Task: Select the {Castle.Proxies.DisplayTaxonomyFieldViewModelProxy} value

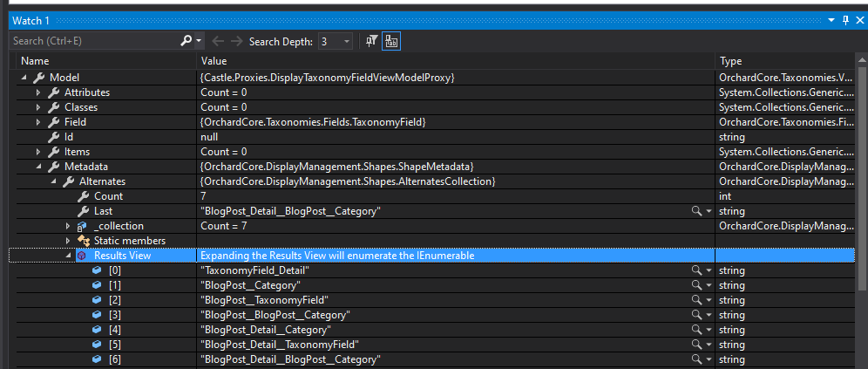Action: click(x=327, y=78)
